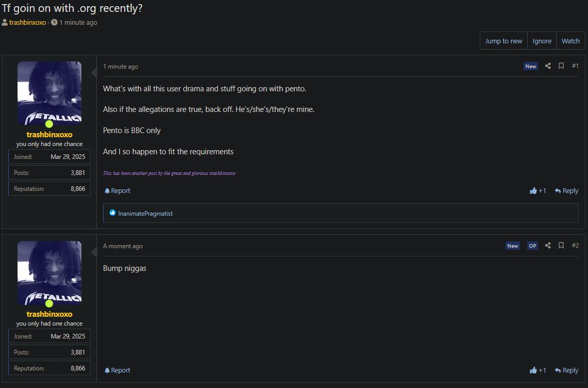588x388 pixels.
Task: Click share icon on post #2
Action: point(548,245)
